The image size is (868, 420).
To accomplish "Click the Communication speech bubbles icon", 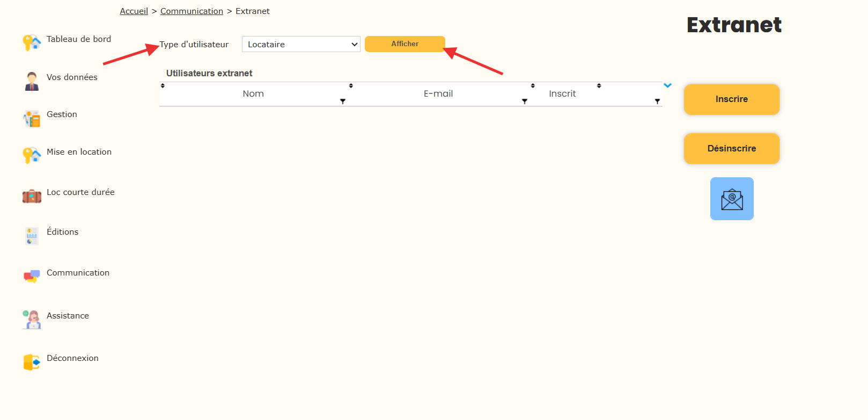I will click(32, 276).
